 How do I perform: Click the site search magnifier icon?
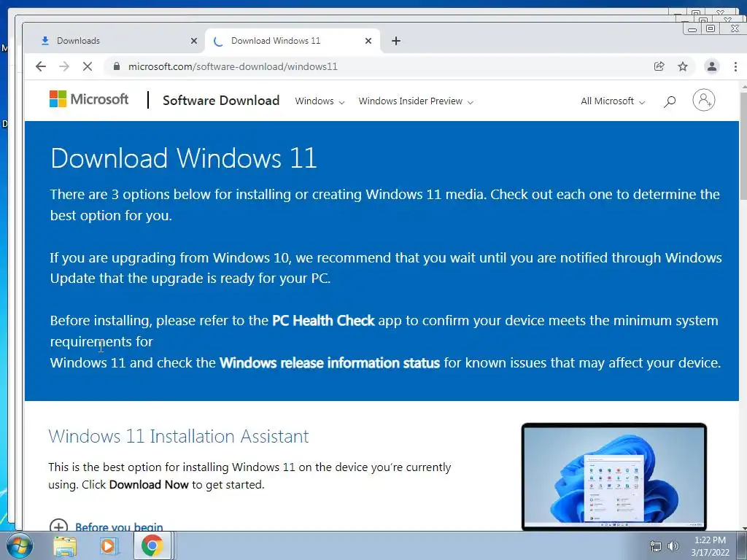tap(670, 101)
